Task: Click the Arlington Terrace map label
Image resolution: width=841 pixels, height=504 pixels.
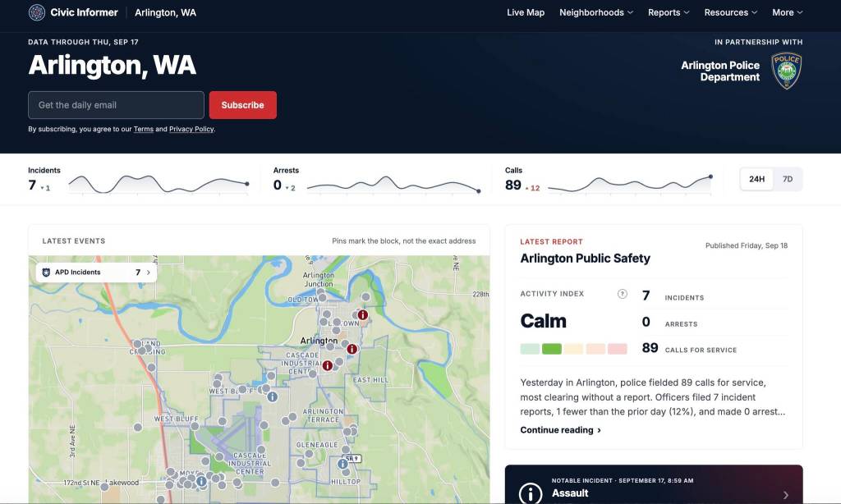Action: coord(323,415)
